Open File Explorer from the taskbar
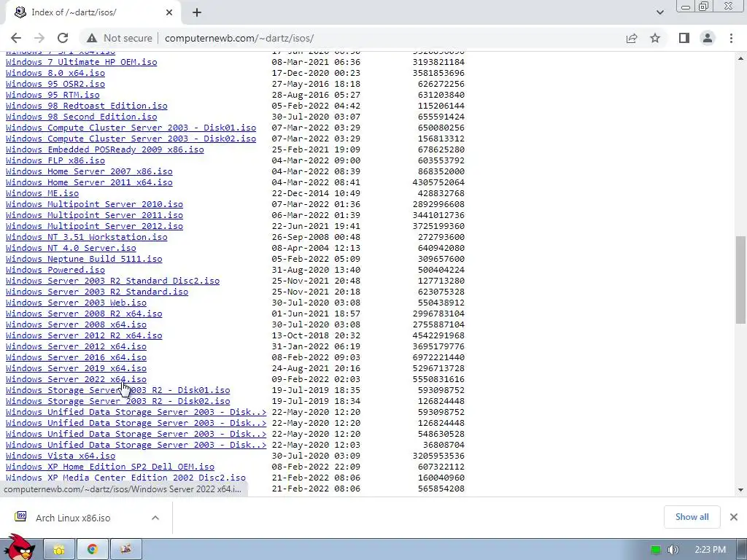This screenshot has width=747, height=560. point(59,550)
